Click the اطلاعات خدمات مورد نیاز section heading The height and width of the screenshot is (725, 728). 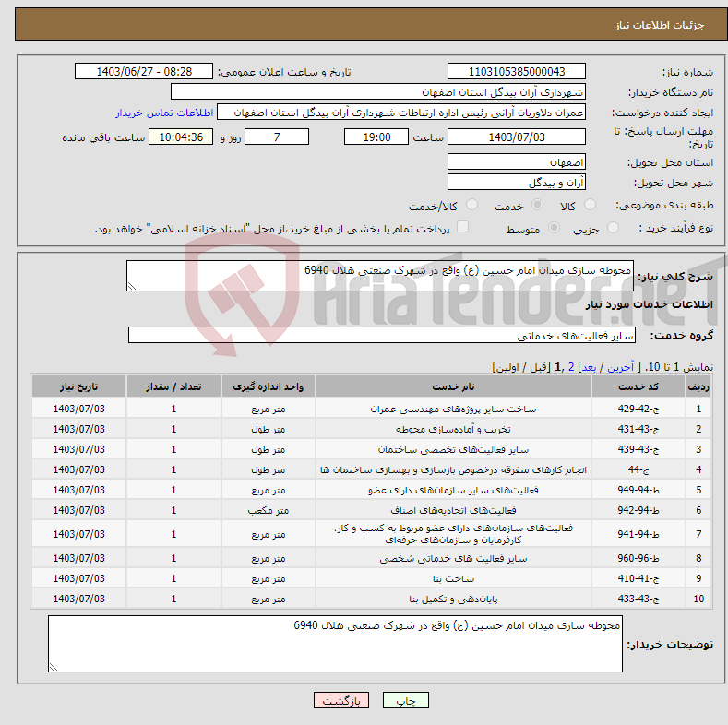point(649,304)
